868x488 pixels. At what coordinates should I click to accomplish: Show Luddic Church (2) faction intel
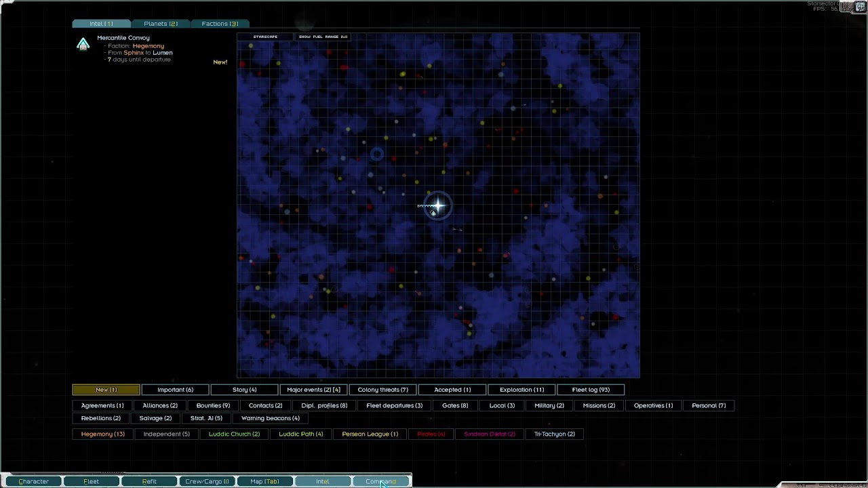(234, 434)
